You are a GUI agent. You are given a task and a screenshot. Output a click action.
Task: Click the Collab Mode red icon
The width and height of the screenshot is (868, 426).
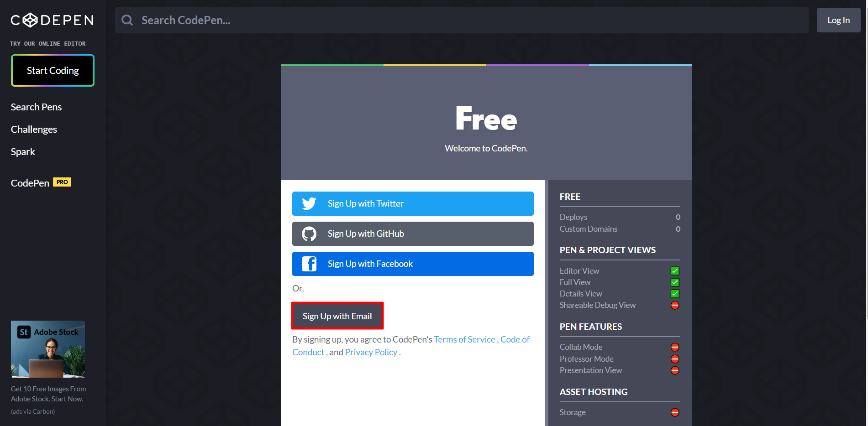pyautogui.click(x=675, y=347)
